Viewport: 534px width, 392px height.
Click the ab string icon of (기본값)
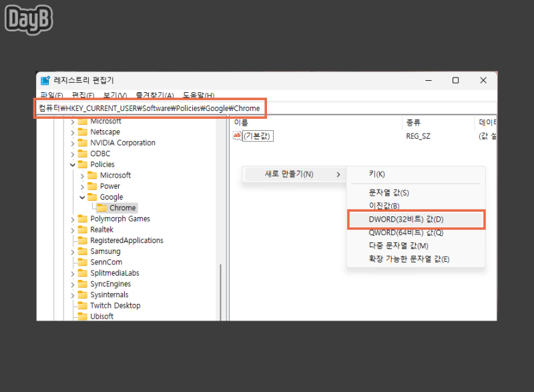coord(237,136)
